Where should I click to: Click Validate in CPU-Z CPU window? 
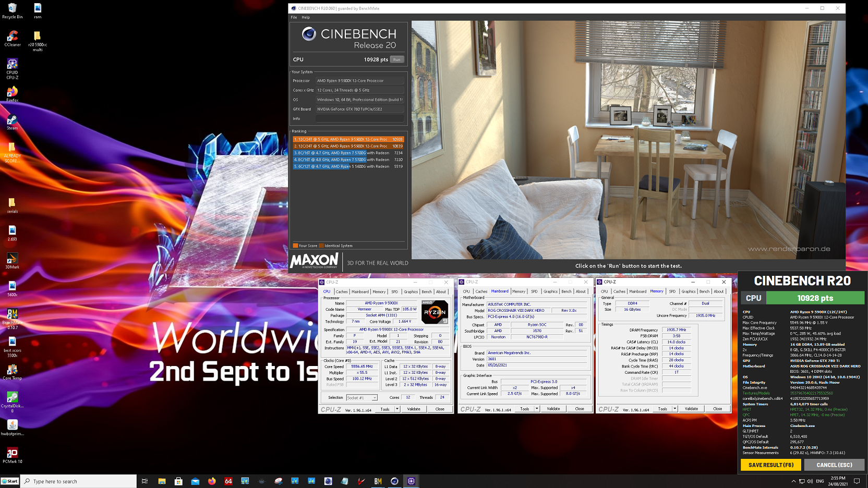click(x=414, y=409)
